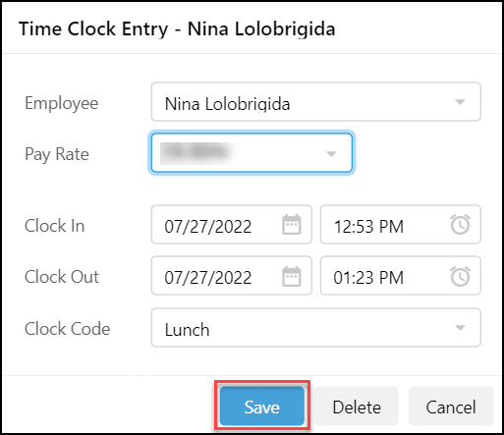Click the Time Clock Entry dialog title
The height and width of the screenshot is (435, 504).
tap(177, 28)
